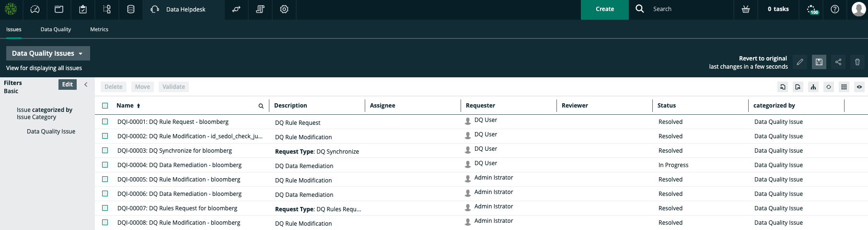Open the activities spinner icon with 100 badge
Image resolution: width=868 pixels, height=230 pixels.
coord(812,9)
